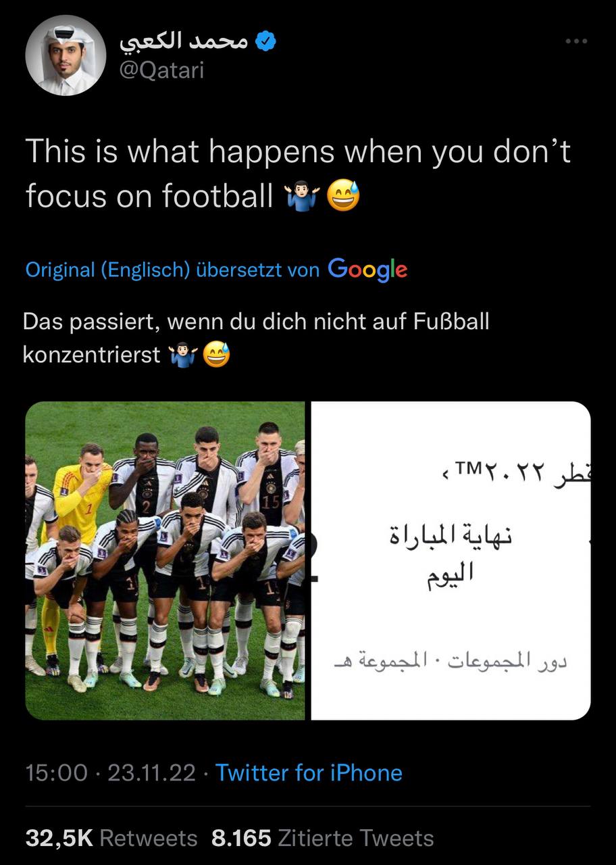Open the profile avatar photo
This screenshot has height=865, width=616.
[x=66, y=55]
